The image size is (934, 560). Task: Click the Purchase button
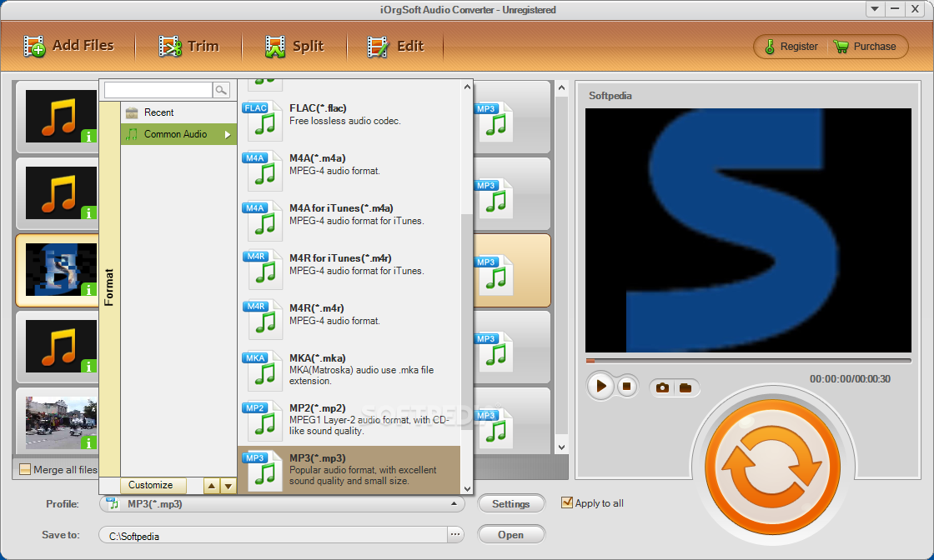pyautogui.click(x=865, y=47)
